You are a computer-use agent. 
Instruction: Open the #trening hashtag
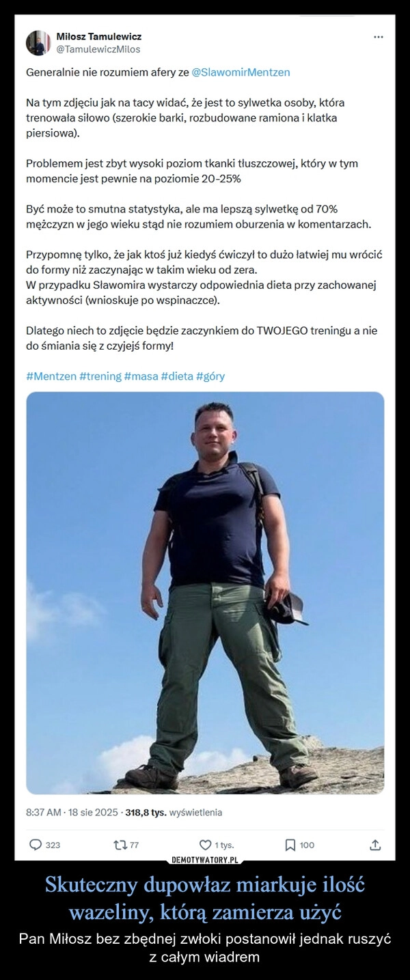100,376
